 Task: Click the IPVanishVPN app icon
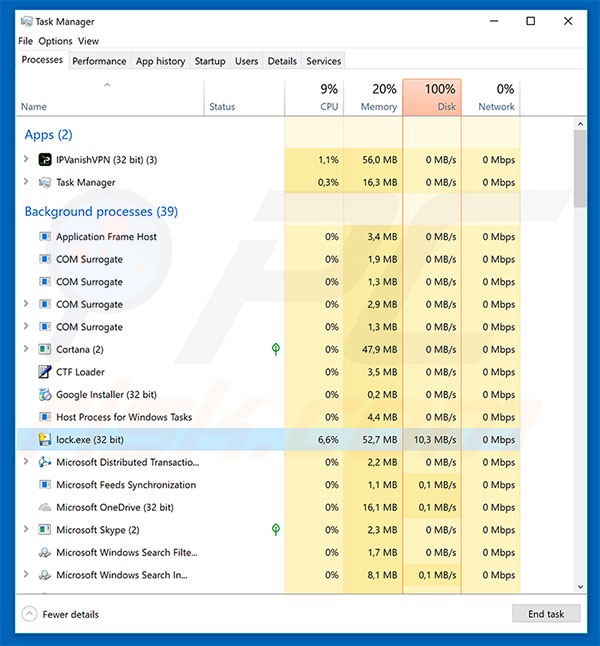(x=45, y=160)
